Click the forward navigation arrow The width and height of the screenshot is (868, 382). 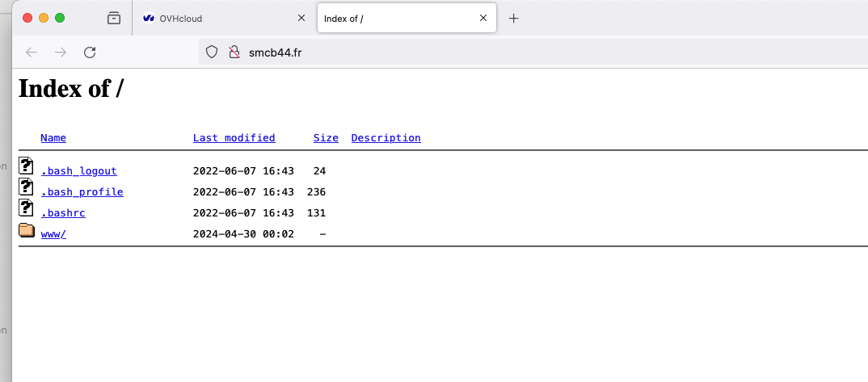(x=61, y=52)
